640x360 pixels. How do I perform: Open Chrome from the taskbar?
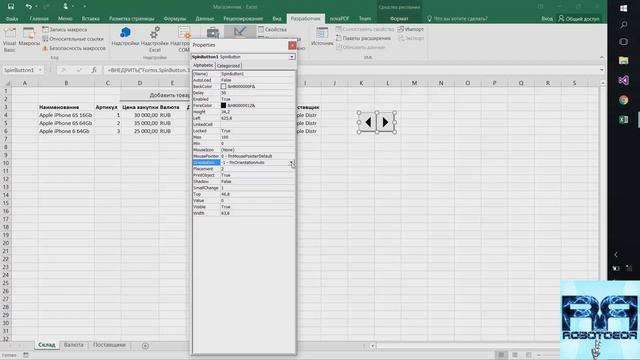[624, 100]
